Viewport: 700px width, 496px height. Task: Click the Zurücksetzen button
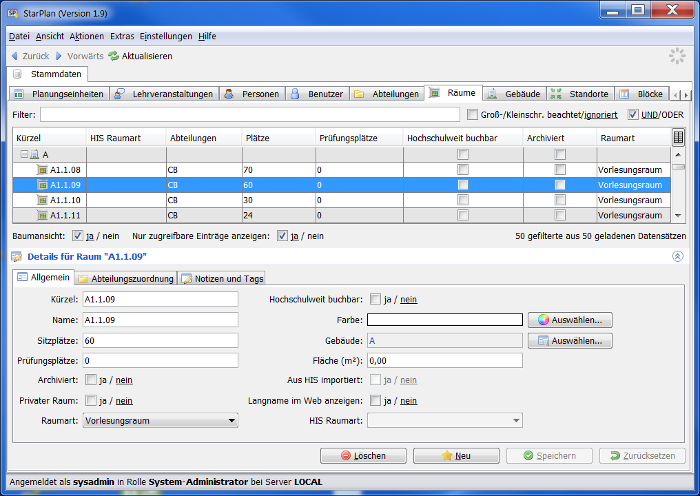642,456
